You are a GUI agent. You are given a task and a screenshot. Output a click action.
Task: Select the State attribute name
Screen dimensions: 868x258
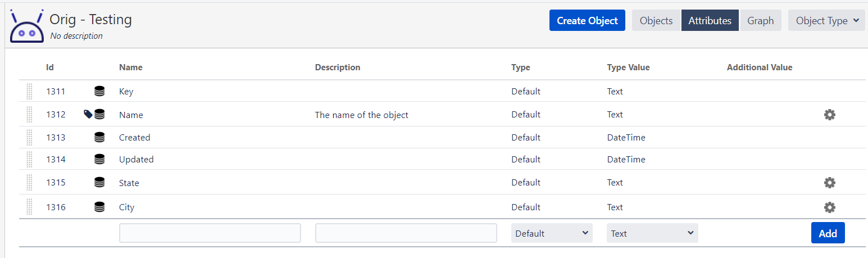tap(129, 183)
